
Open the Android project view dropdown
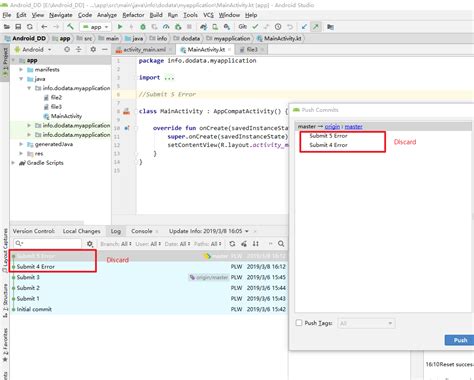click(x=33, y=49)
